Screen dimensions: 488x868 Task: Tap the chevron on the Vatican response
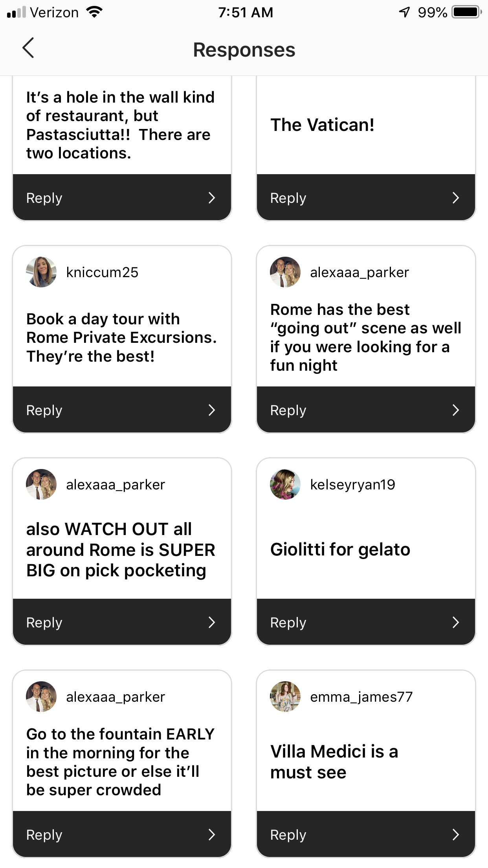pyautogui.click(x=455, y=198)
